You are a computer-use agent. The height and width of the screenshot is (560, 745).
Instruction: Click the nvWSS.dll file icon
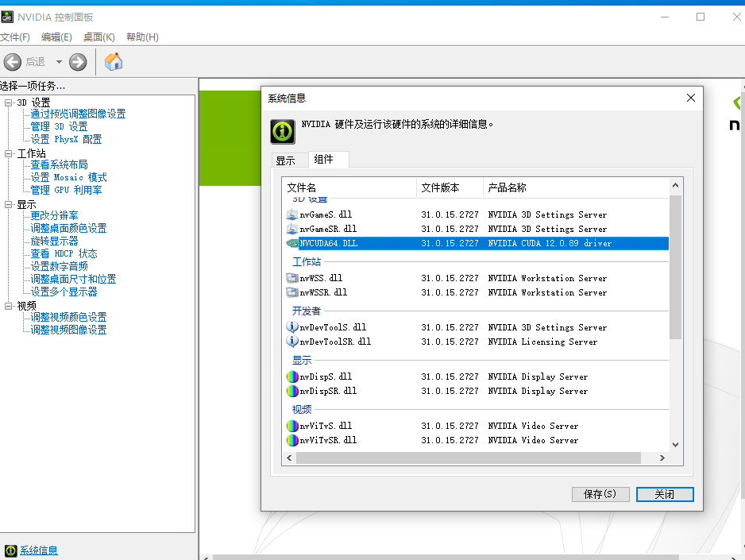(291, 278)
